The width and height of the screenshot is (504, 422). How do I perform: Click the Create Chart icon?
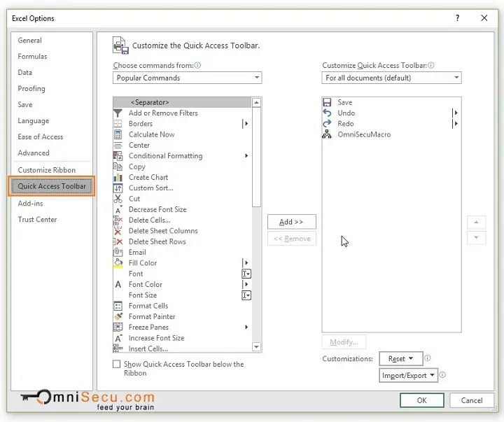(x=118, y=178)
